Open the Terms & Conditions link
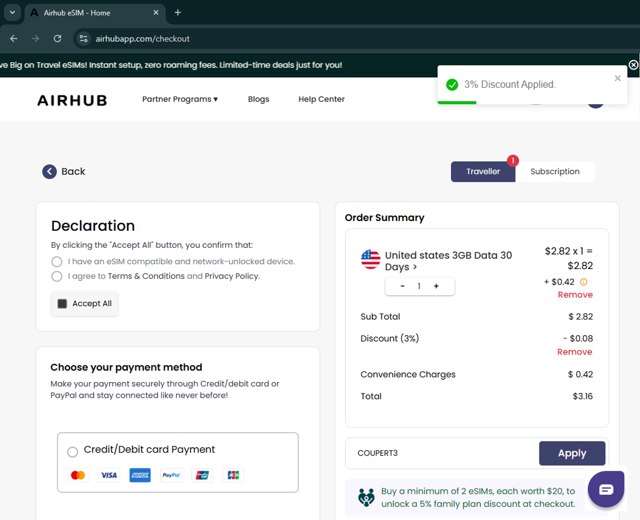Viewport: 640px width, 520px height. click(x=146, y=276)
